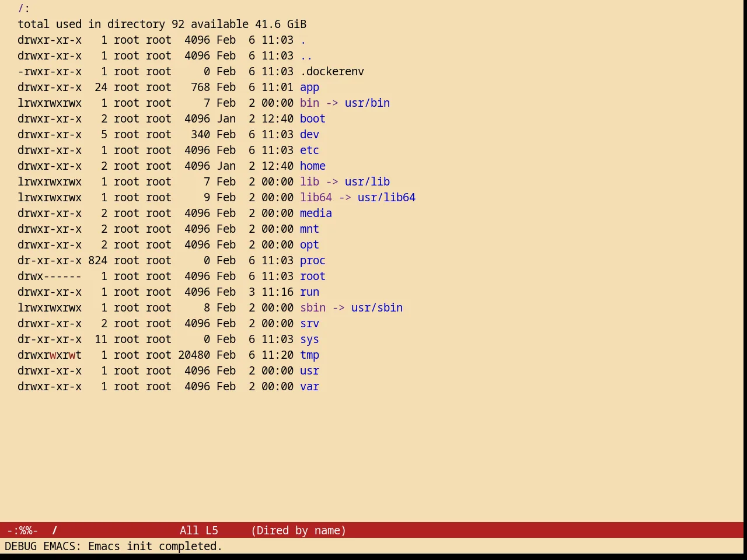Click the link count 11 for sys
747x560 pixels.
click(101, 339)
